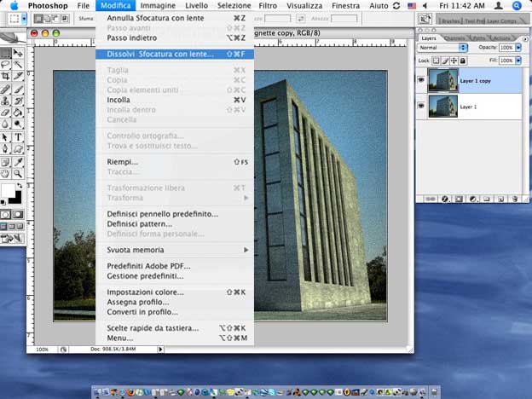Expand the Fill percentage arrow

tap(518, 61)
